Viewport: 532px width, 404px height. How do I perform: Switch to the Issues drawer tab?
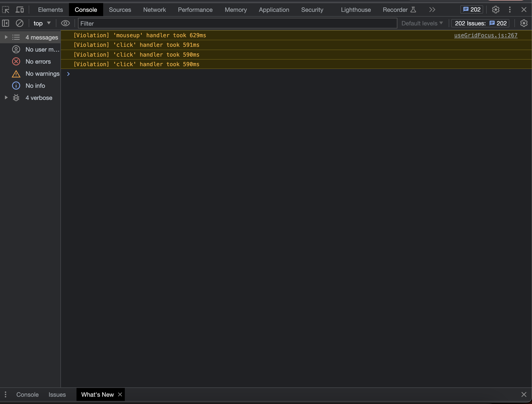[57, 394]
